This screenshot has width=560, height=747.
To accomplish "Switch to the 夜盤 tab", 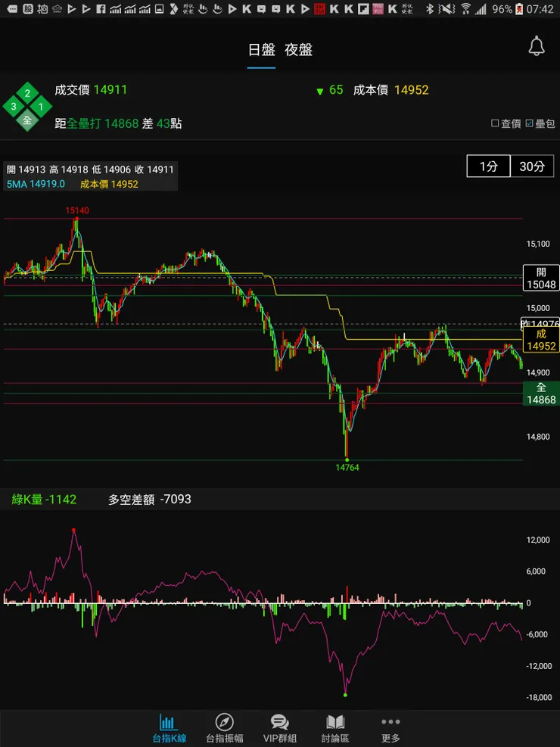I will pyautogui.click(x=299, y=50).
